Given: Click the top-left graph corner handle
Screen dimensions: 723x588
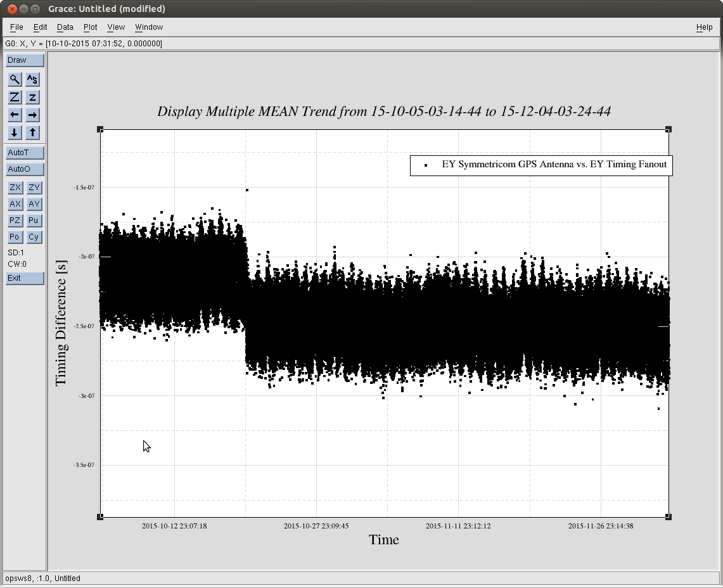Looking at the screenshot, I should (100, 130).
